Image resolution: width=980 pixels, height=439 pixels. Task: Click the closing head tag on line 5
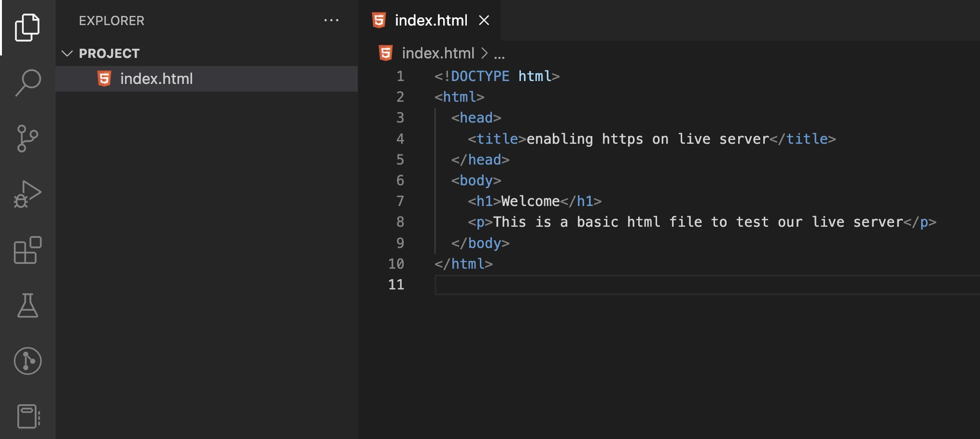coord(480,160)
